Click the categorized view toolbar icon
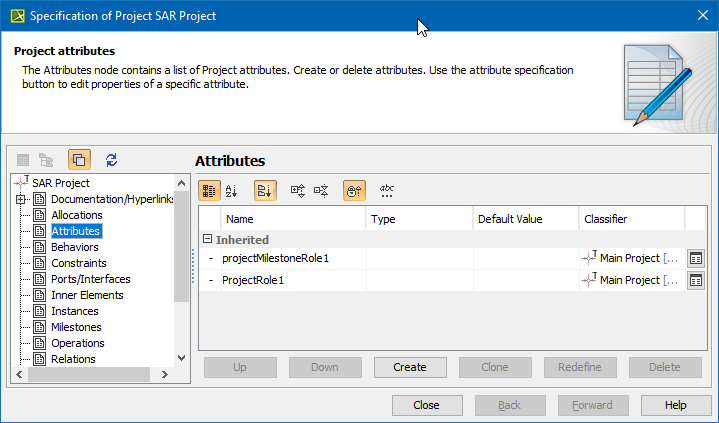Screen dimensions: 719x423 pos(210,190)
